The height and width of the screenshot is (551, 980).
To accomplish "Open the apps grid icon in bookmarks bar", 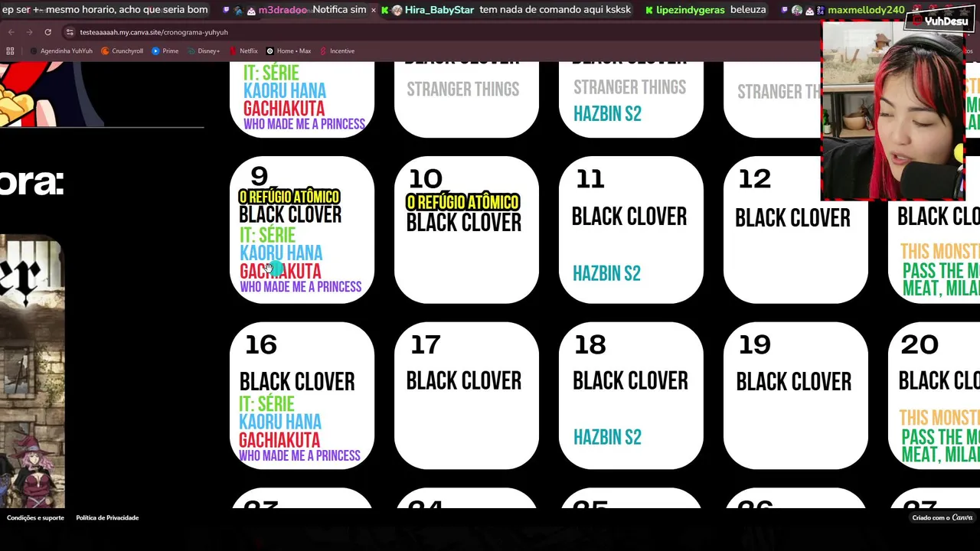I will tap(10, 51).
